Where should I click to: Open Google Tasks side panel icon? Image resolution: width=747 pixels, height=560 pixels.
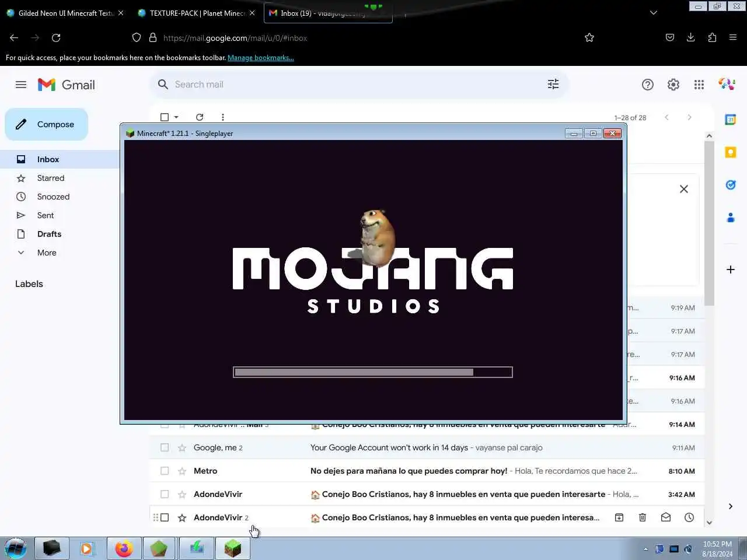click(x=730, y=185)
